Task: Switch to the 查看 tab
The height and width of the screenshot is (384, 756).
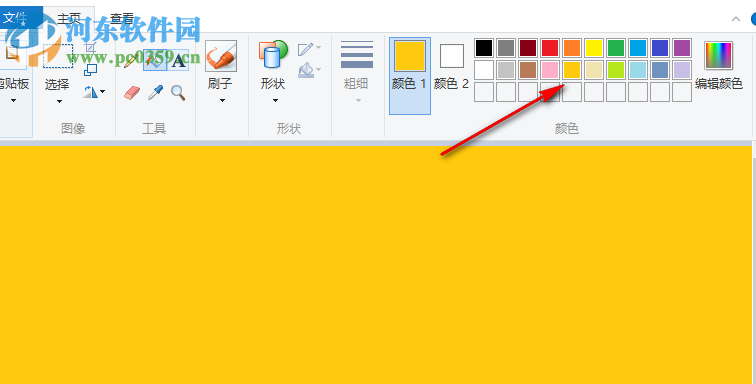Action: [122, 18]
